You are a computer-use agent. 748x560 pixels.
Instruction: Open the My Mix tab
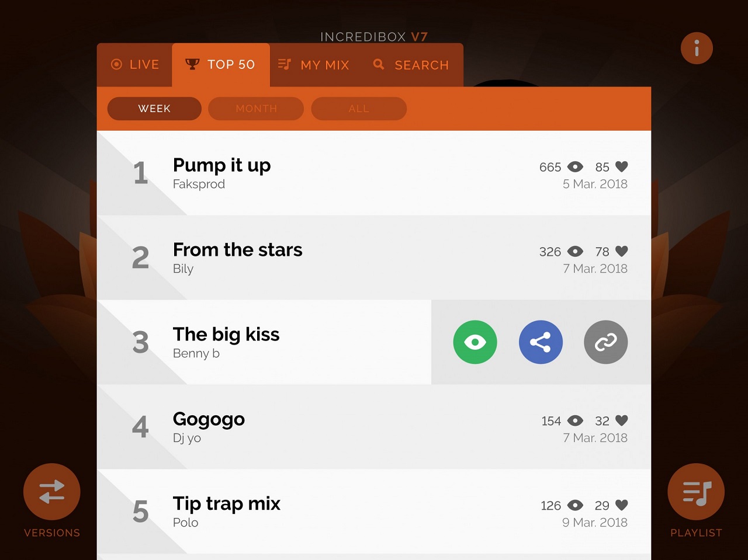tap(314, 65)
